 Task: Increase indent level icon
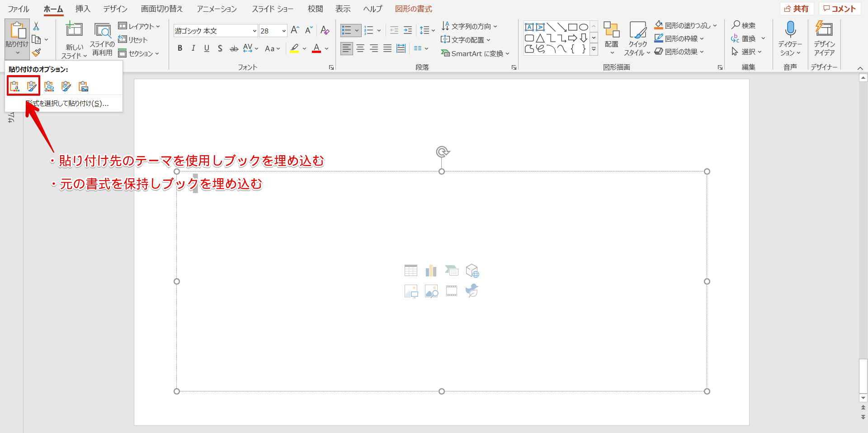click(408, 30)
